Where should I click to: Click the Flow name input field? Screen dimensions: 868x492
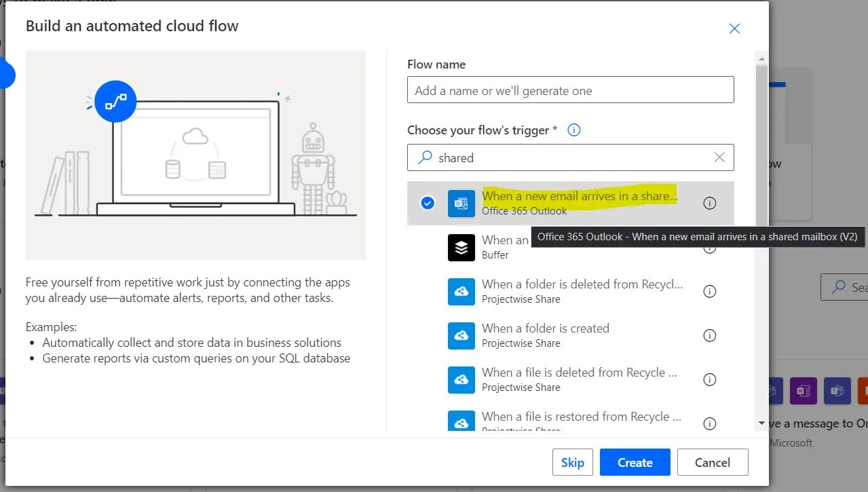click(x=570, y=90)
